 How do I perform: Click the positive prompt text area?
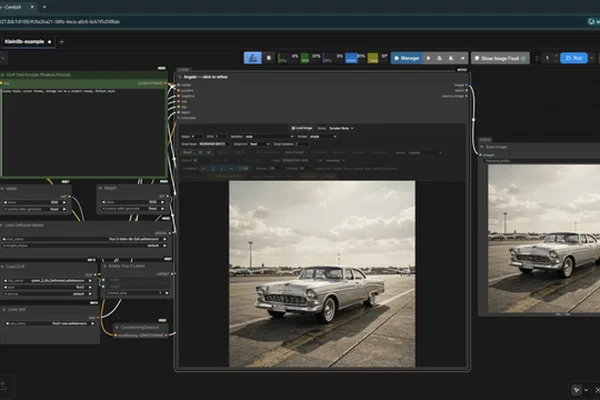click(83, 132)
